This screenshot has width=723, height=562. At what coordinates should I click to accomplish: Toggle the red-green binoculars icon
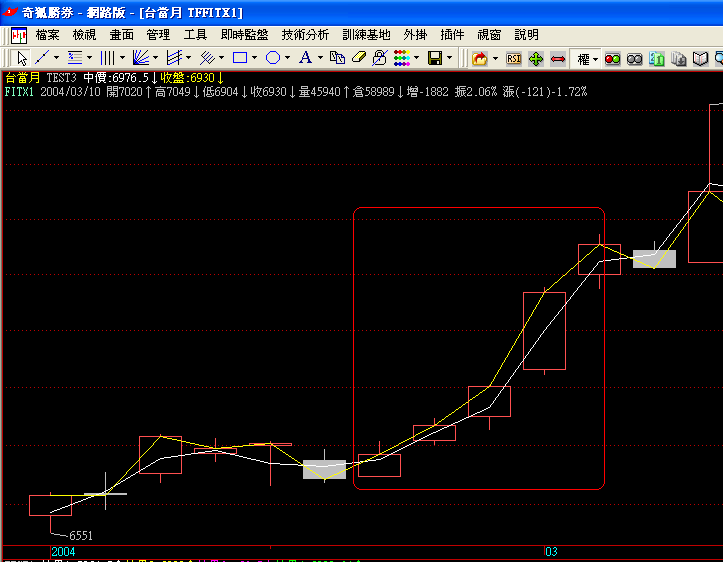613,59
